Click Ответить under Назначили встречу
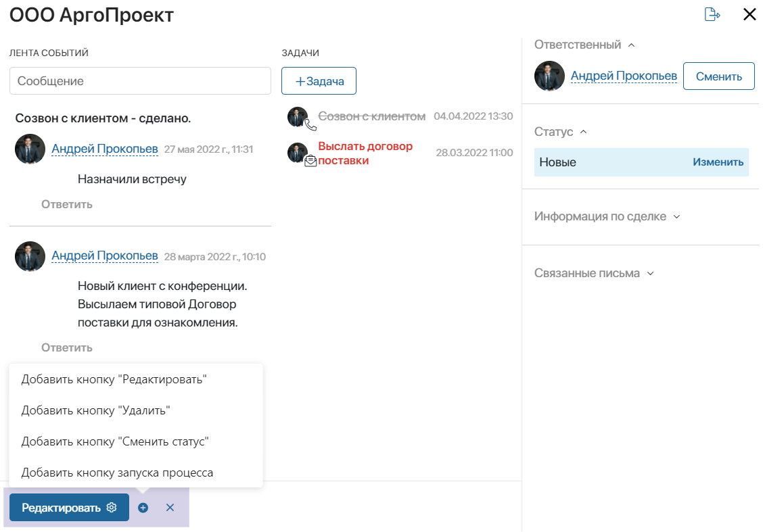 (x=67, y=204)
